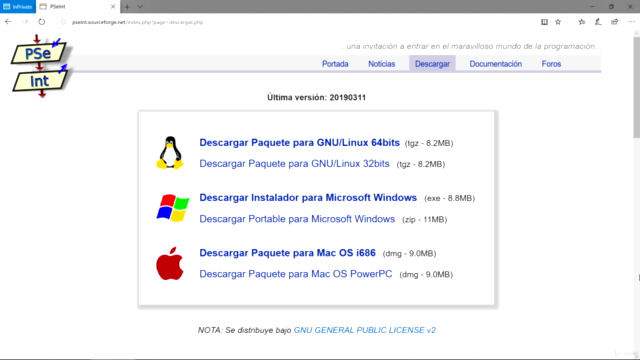Click the vertical scrollbar thumb
Image resolution: width=640 pixels, height=360 pixels.
(636, 88)
